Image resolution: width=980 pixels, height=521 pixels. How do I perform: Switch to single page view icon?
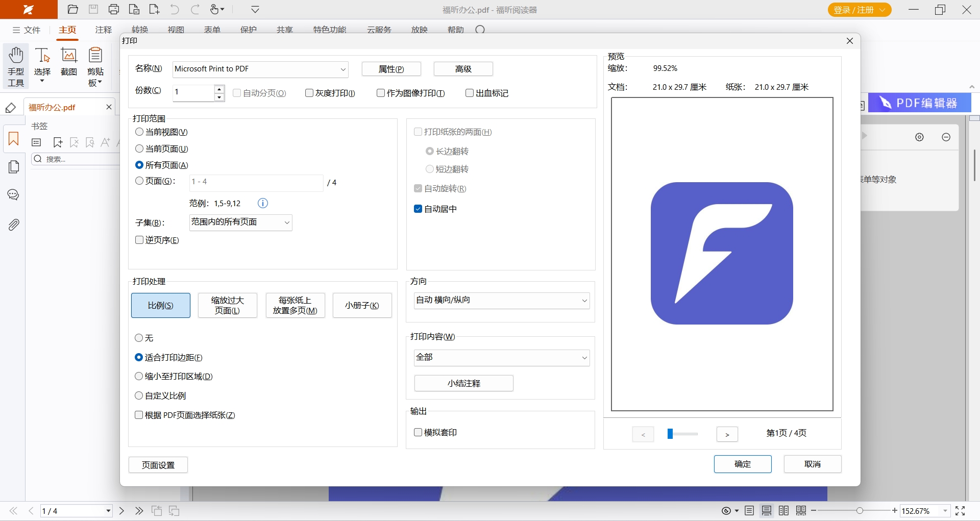(749, 511)
